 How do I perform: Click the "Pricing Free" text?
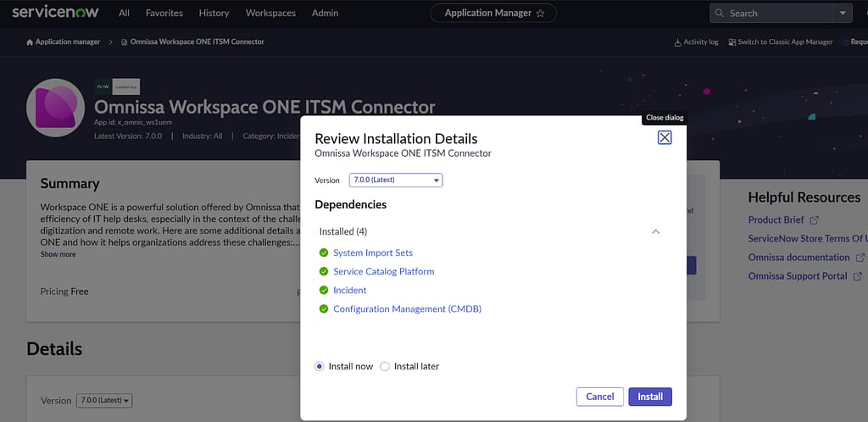click(64, 292)
